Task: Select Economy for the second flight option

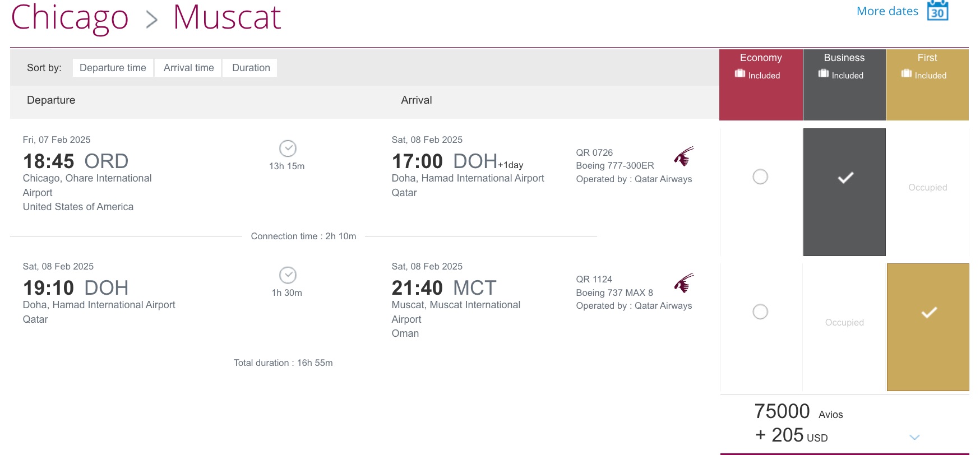Action: coord(760,312)
